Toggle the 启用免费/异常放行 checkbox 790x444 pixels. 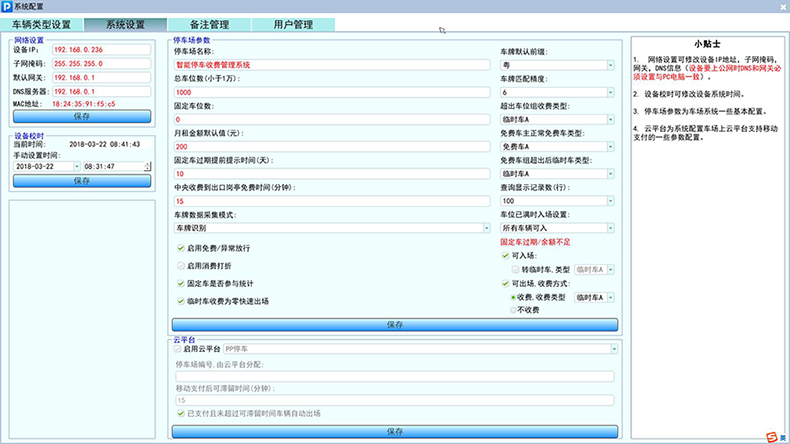click(x=179, y=249)
